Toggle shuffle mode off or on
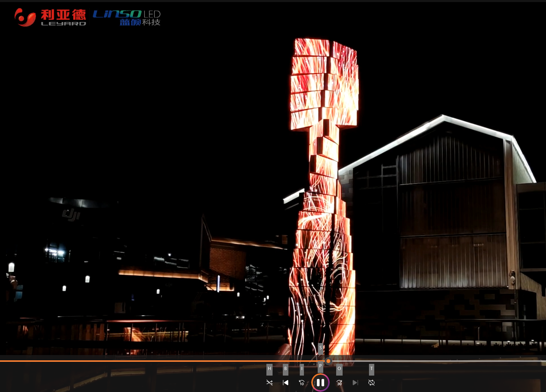This screenshot has width=546, height=392. click(x=269, y=383)
